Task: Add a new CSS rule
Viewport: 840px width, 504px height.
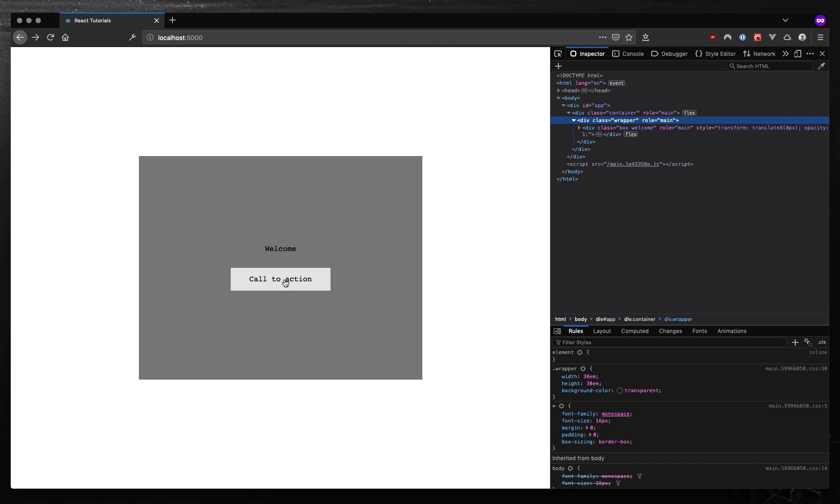Action: click(795, 342)
